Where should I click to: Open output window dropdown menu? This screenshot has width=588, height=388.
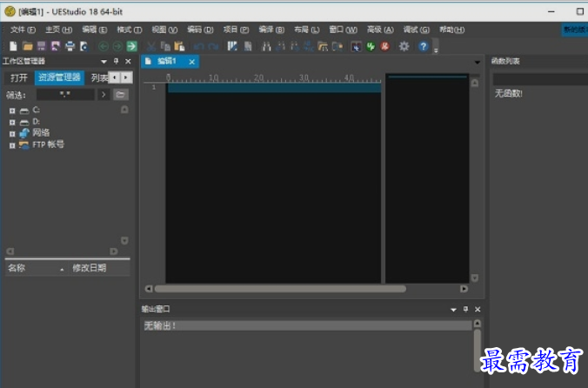[x=453, y=310]
